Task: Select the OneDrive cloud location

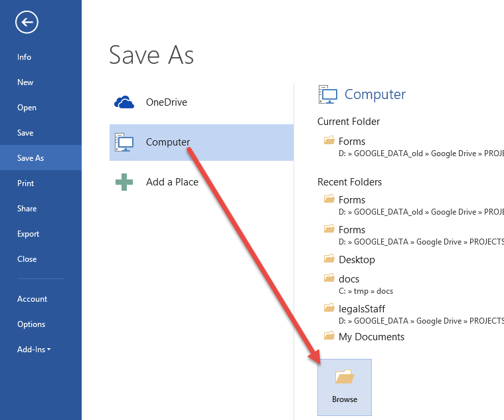Action: pos(166,102)
